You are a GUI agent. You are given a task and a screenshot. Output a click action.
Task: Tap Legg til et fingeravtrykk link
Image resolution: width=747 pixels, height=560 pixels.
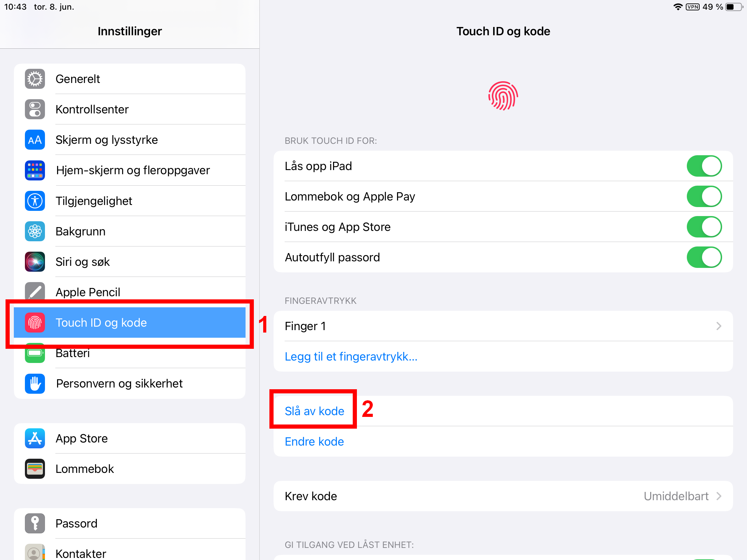[351, 356]
